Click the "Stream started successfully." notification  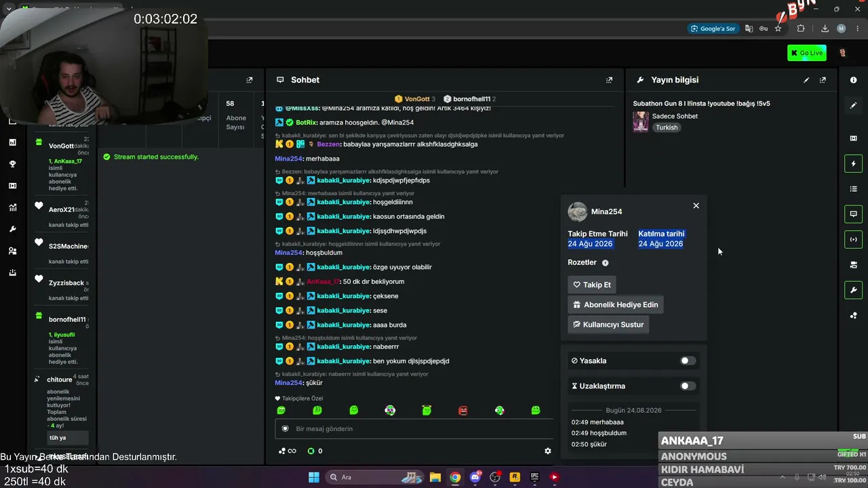pyautogui.click(x=156, y=157)
